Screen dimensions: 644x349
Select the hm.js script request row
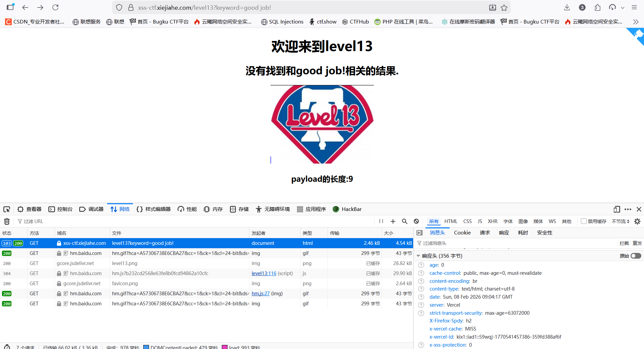206,273
